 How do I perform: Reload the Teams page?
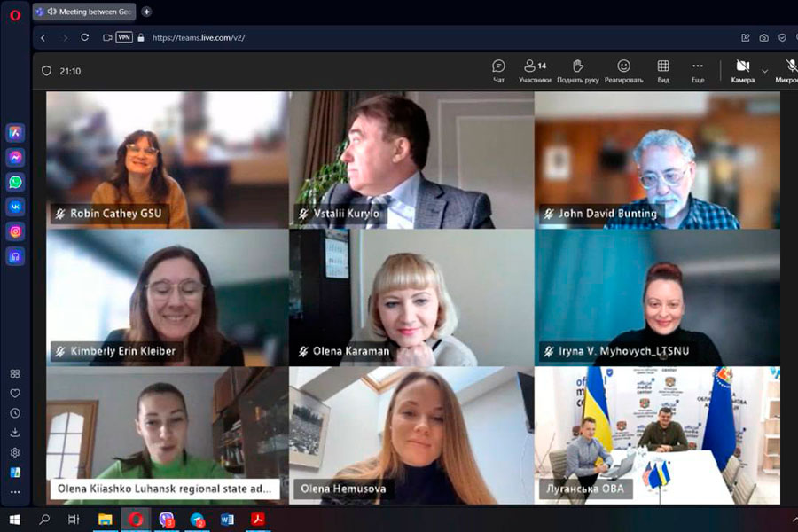click(85, 37)
